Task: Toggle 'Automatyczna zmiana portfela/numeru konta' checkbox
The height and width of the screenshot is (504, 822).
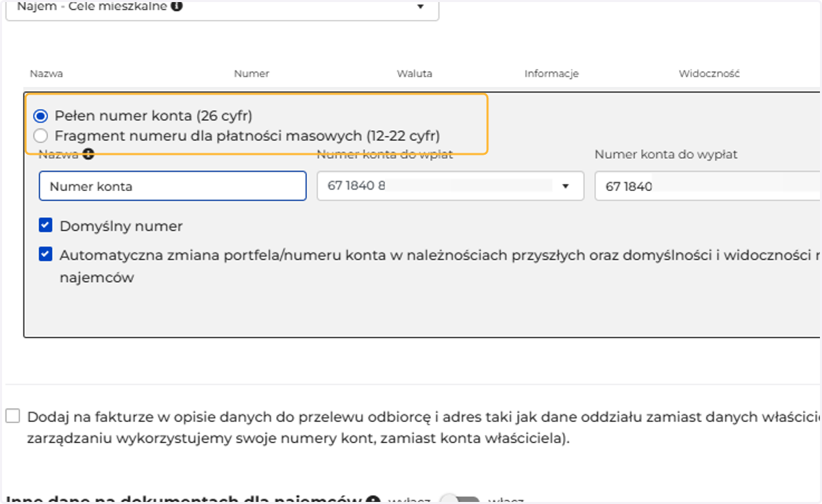Action: tap(45, 255)
